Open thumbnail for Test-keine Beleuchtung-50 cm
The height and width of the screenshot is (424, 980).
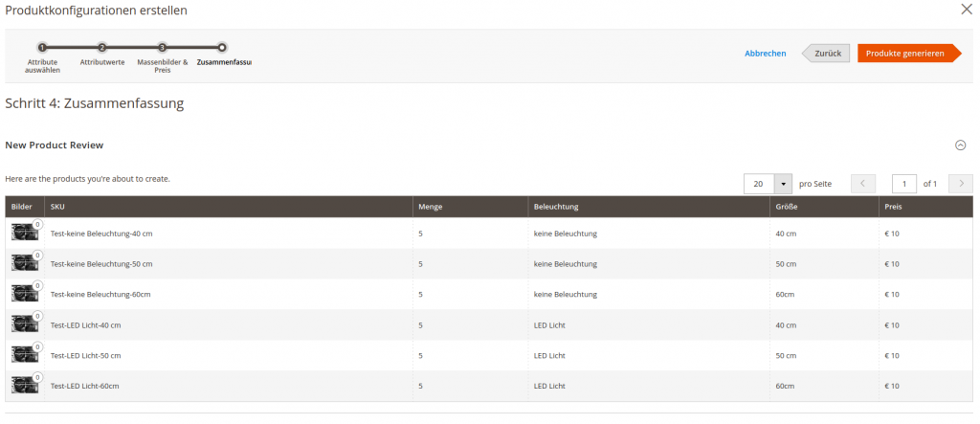coord(24,263)
